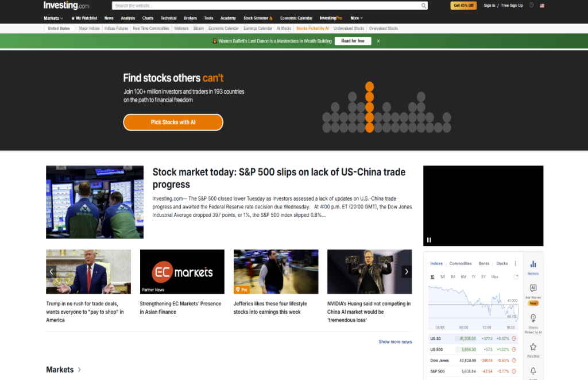Click the search magnifier icon
The image size is (588, 380).
point(423,6)
